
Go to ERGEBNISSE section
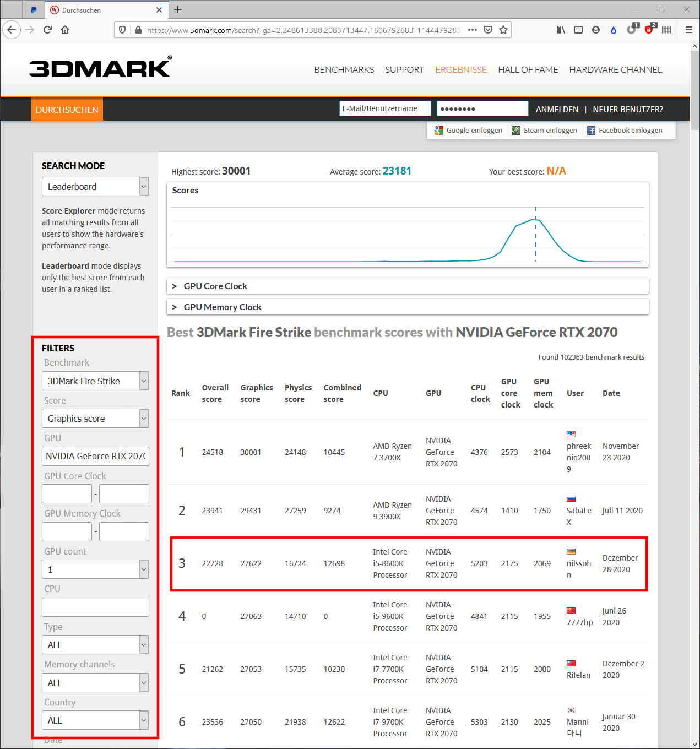[x=461, y=70]
